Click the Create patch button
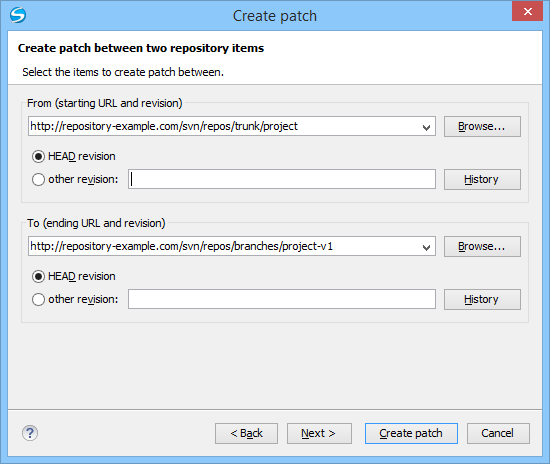550x464 pixels. tap(411, 433)
